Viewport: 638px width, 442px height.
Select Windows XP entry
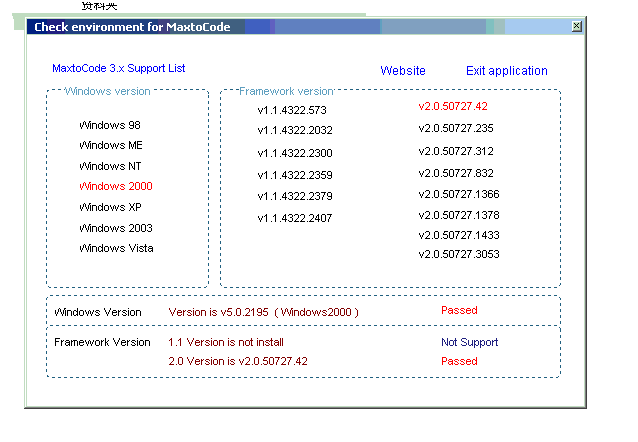tap(110, 207)
